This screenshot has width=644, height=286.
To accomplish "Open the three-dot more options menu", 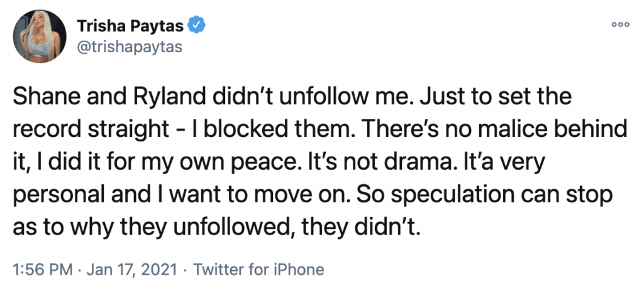I will tap(620, 25).
